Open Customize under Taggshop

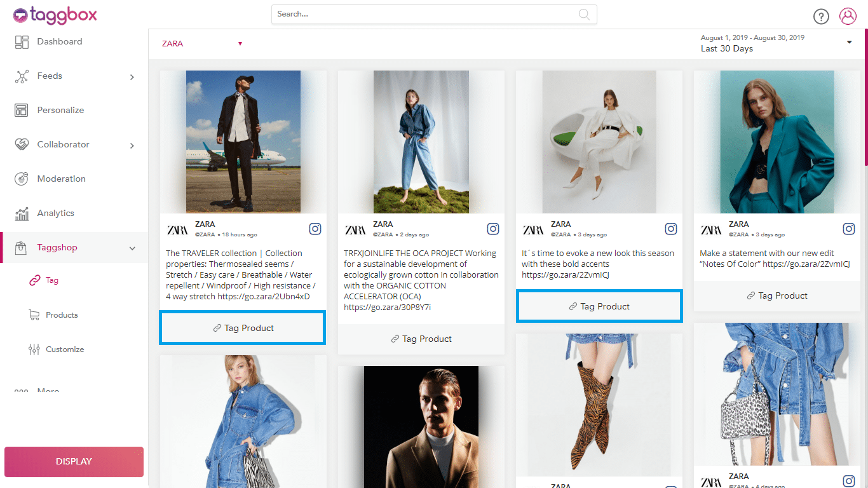[65, 349]
